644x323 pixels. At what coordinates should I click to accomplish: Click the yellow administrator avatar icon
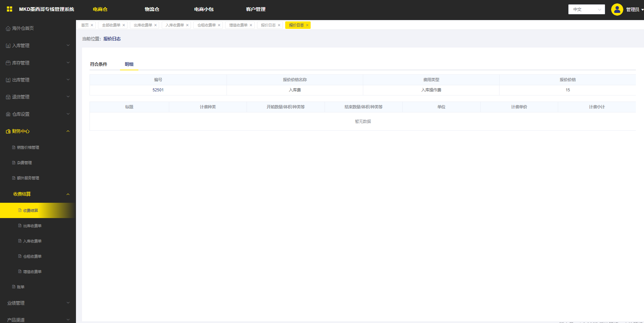(x=617, y=10)
